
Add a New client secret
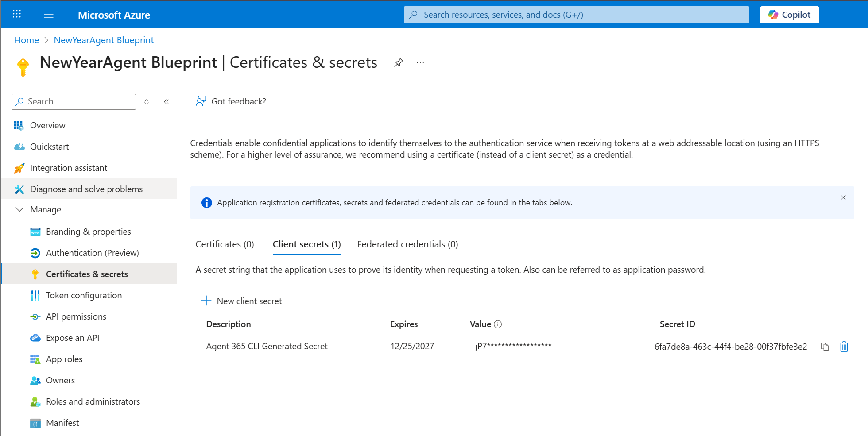242,301
